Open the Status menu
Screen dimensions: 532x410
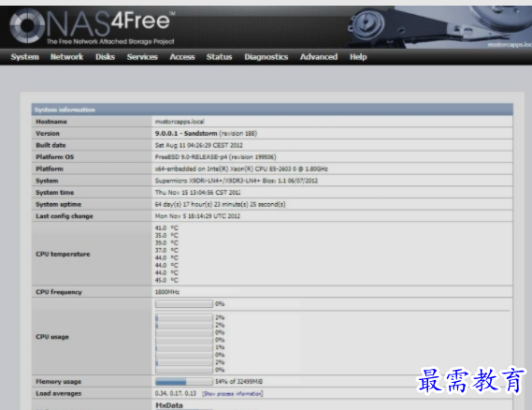[219, 57]
